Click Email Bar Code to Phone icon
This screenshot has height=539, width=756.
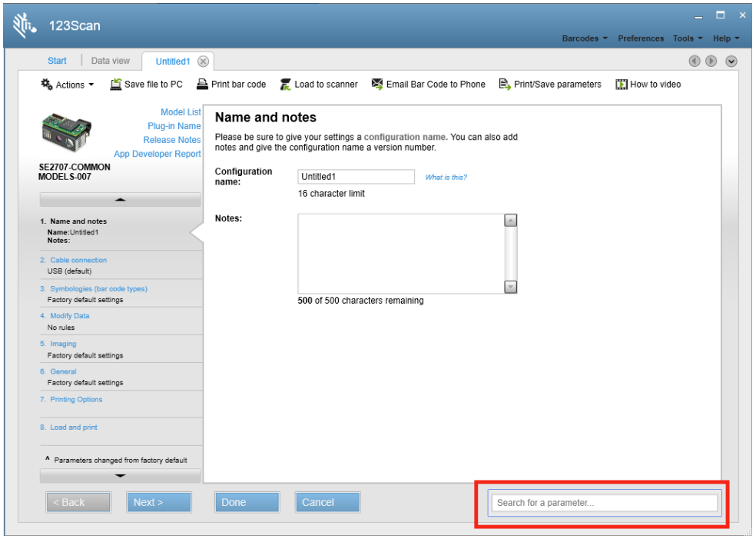click(377, 84)
